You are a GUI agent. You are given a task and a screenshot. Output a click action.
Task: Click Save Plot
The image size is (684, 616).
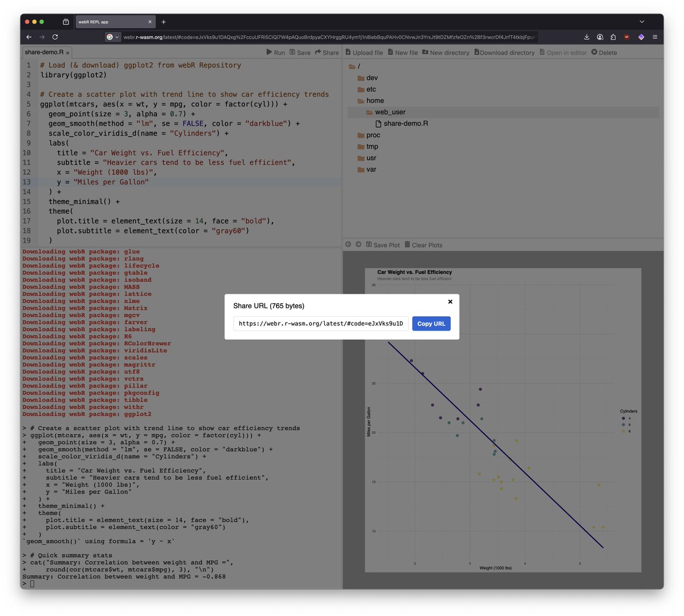(x=383, y=245)
